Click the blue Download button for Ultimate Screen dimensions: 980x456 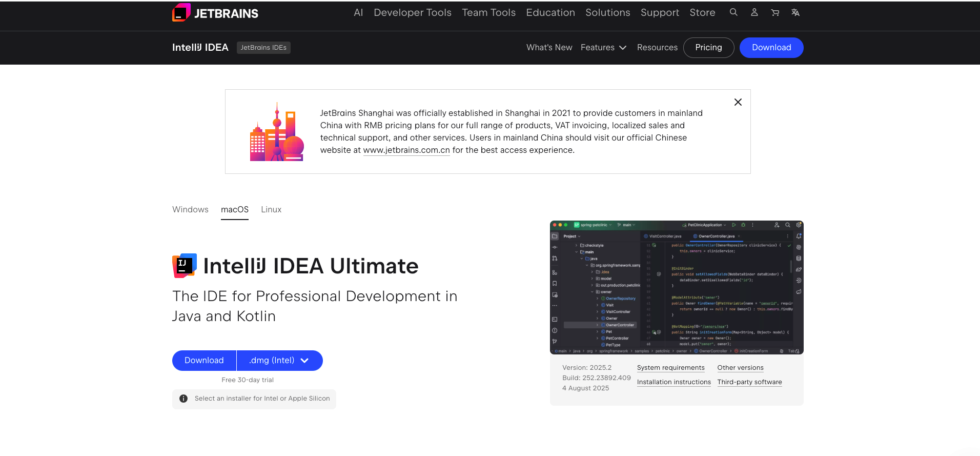(204, 361)
